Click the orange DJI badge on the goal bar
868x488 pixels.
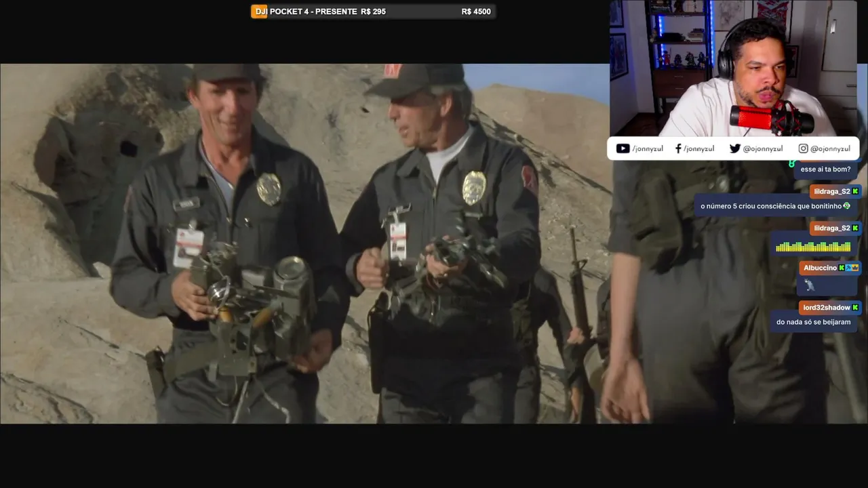tap(259, 12)
